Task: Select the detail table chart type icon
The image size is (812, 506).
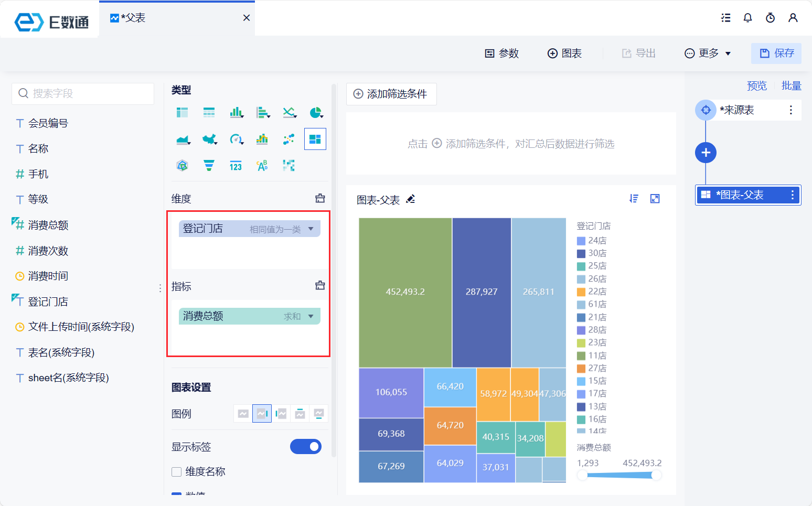Action: pyautogui.click(x=209, y=112)
